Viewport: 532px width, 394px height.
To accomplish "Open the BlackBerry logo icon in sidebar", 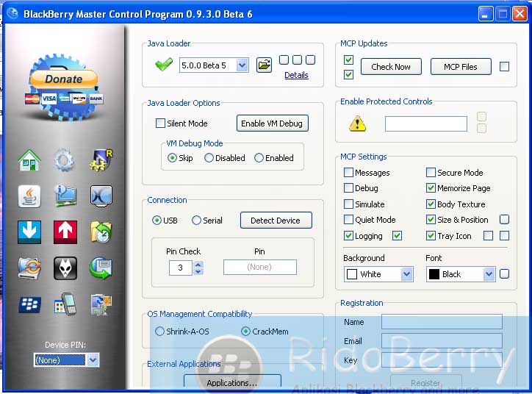I will pos(30,304).
